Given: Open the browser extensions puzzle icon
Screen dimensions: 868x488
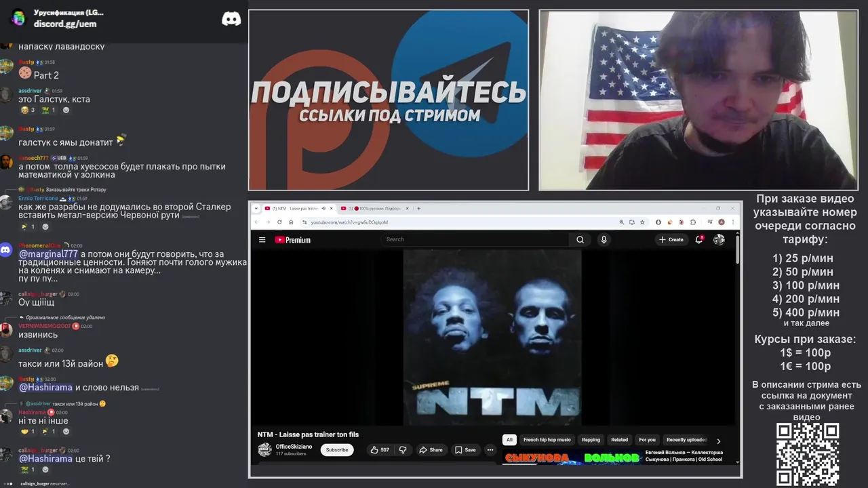Looking at the screenshot, I should (693, 222).
